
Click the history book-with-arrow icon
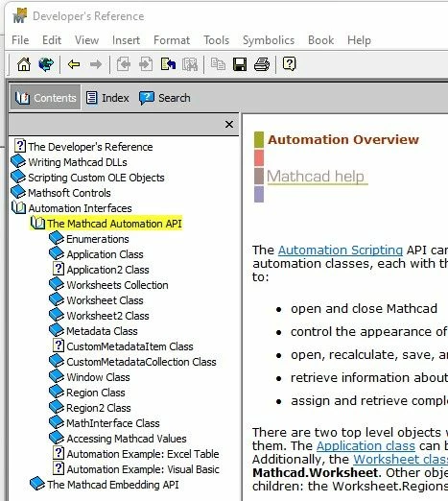coord(168,64)
